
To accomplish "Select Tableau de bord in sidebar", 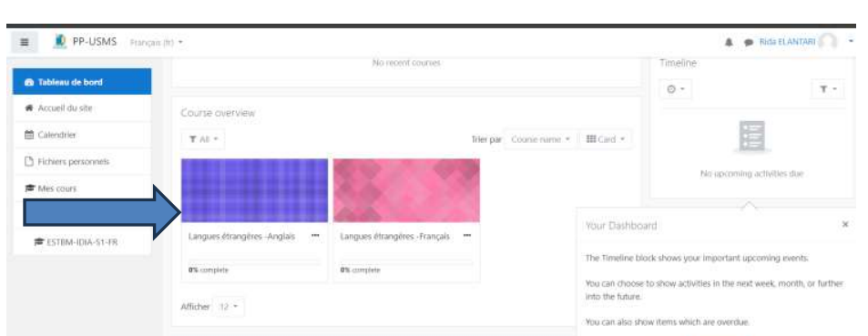I will tap(82, 82).
